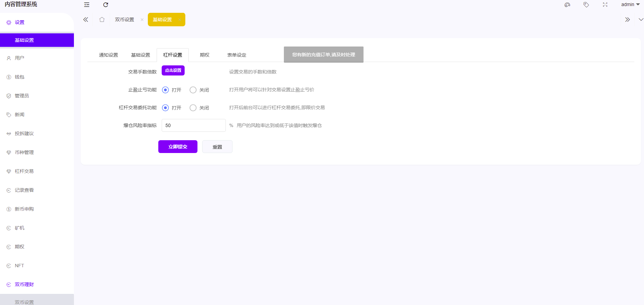Expand the 杠杆交易 sidebar menu
The width and height of the screenshot is (644, 305).
[37, 171]
